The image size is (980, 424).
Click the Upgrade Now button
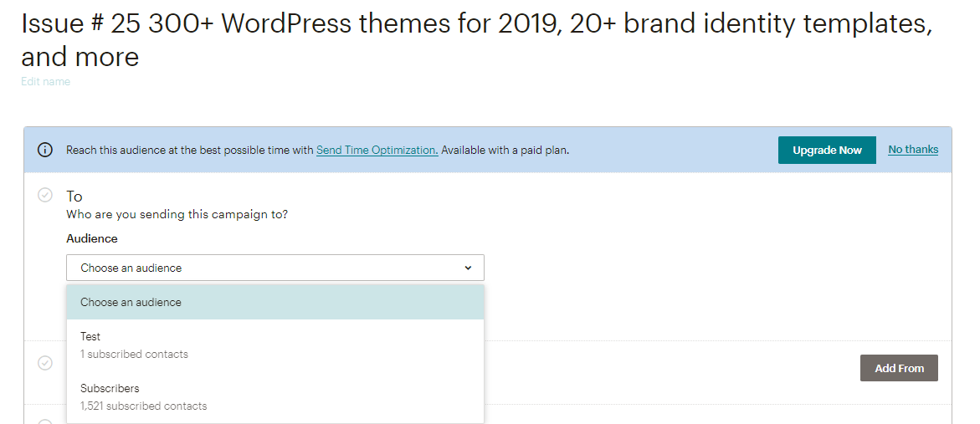[x=827, y=150]
